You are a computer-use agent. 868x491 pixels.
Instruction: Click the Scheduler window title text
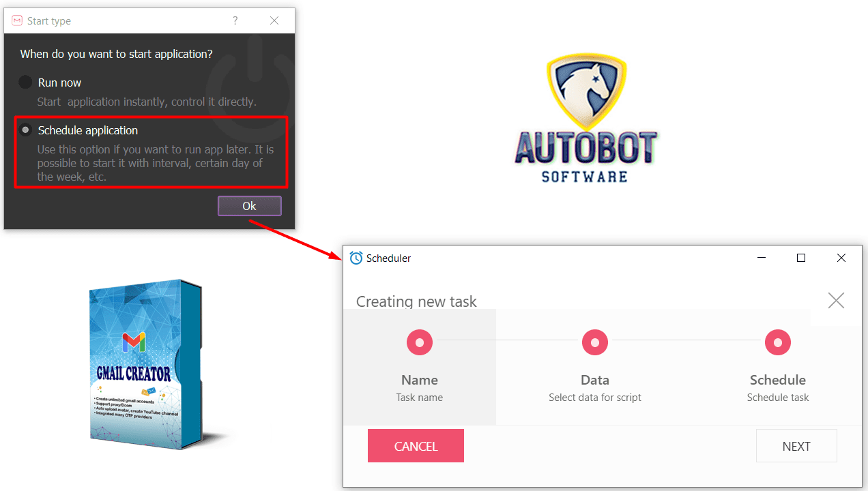pos(388,258)
